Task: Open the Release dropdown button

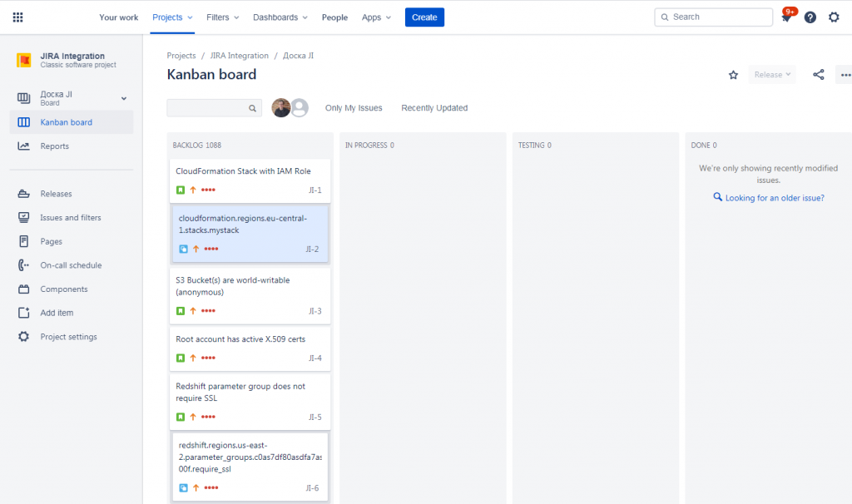Action: 772,75
